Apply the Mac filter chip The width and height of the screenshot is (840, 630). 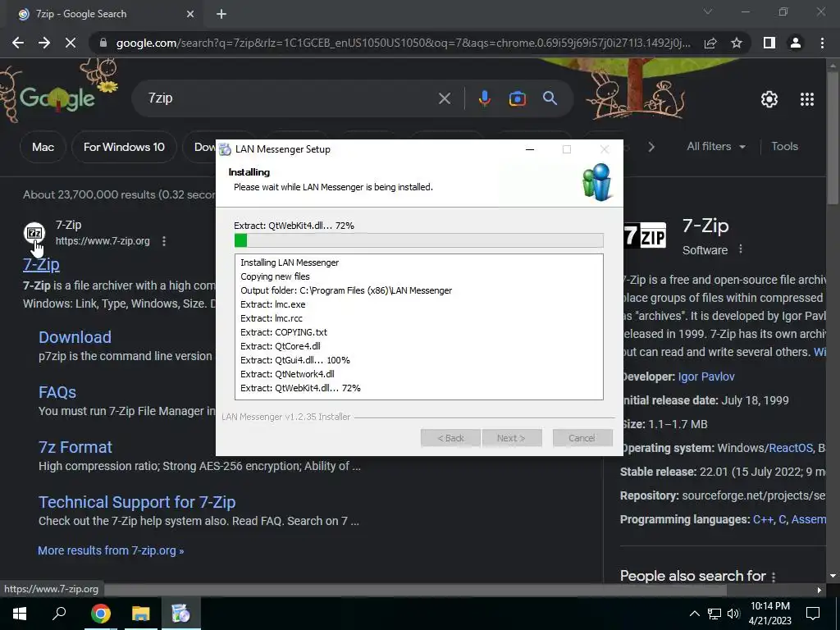point(43,147)
